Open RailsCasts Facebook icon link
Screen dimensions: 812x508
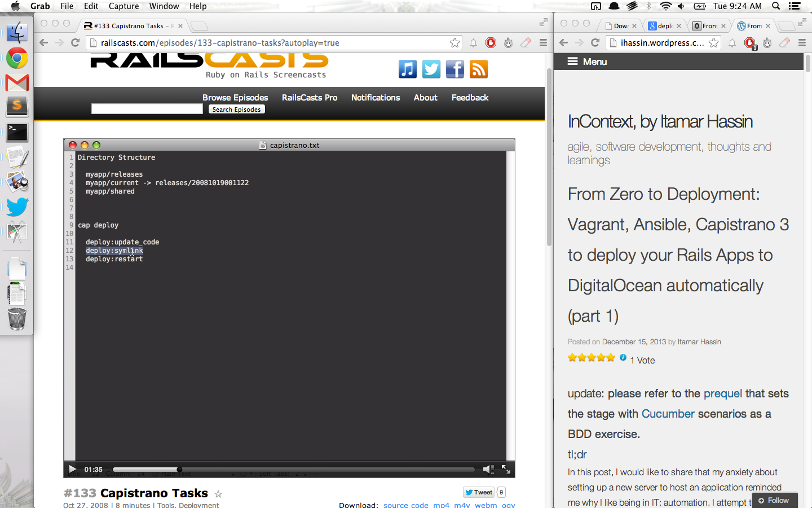tap(455, 69)
